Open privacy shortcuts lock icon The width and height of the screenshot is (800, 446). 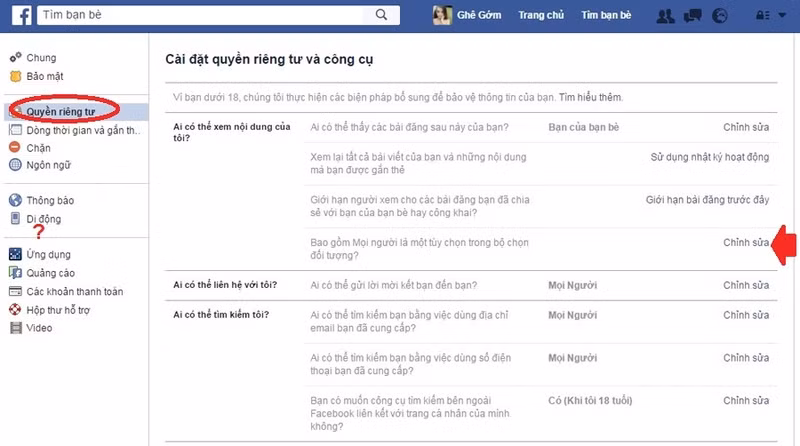point(763,15)
